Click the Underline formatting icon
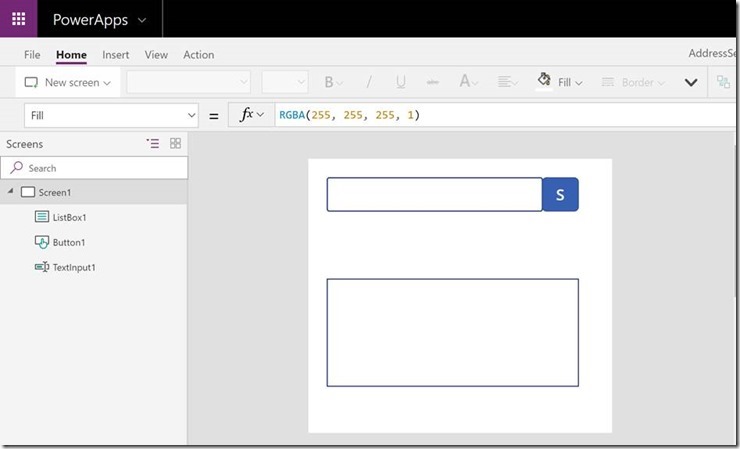 tap(401, 83)
